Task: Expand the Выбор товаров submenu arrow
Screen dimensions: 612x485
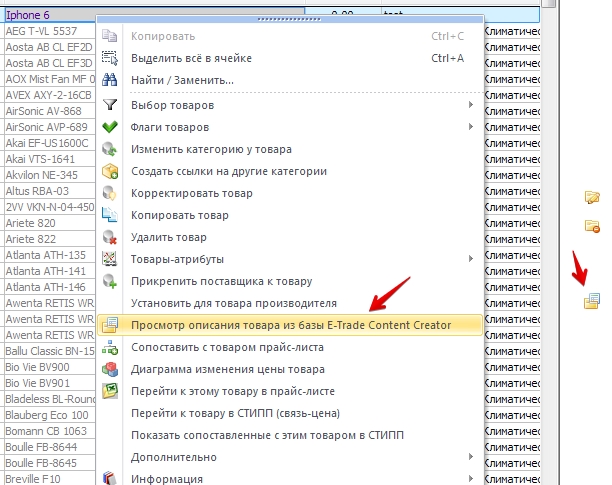Action: point(471,105)
